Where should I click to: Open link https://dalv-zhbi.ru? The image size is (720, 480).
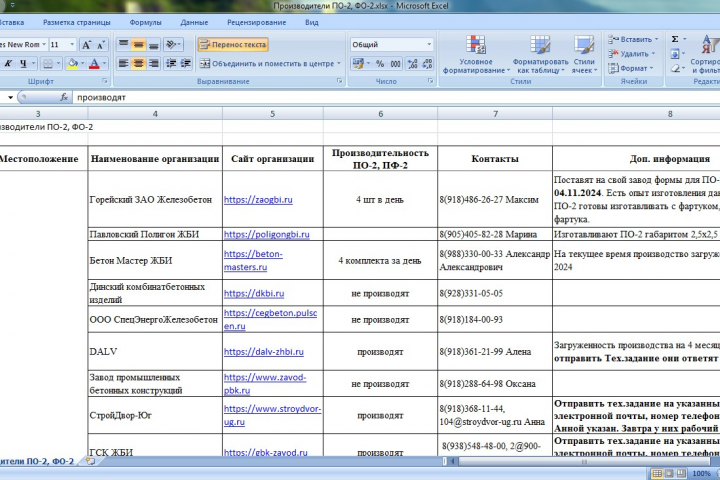[264, 351]
